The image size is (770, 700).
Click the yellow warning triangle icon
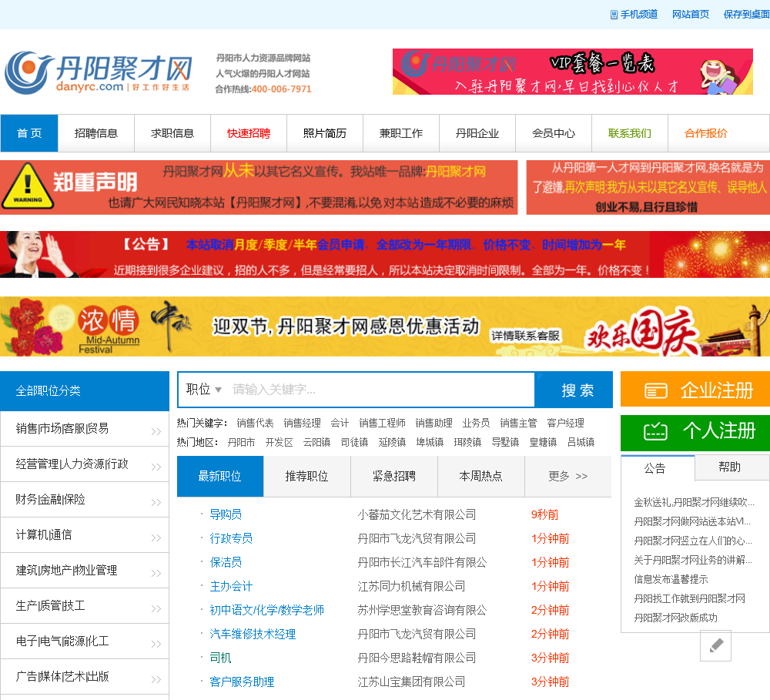pyautogui.click(x=28, y=186)
